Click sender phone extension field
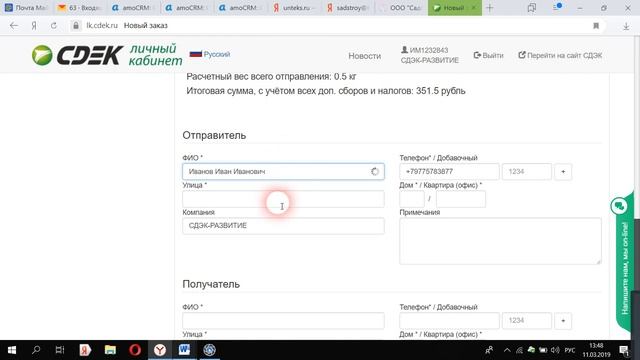Screen dimensions: 640x360 527,171
